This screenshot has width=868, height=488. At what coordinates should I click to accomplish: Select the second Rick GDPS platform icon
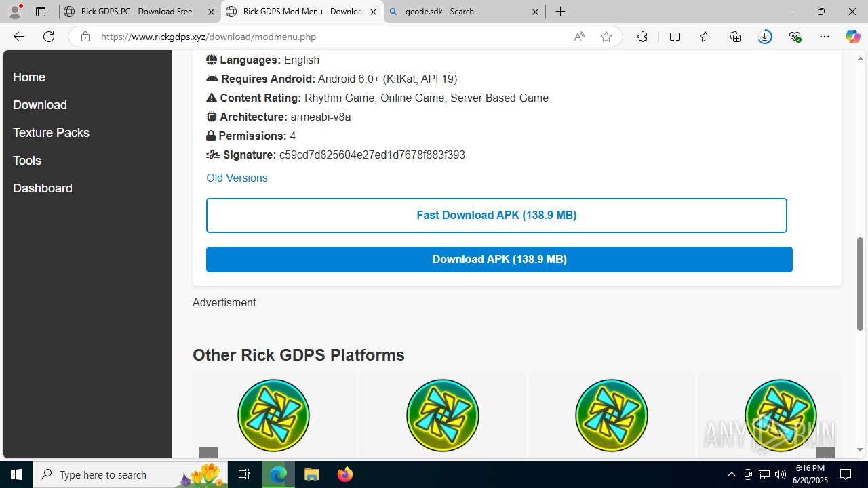coord(443,415)
